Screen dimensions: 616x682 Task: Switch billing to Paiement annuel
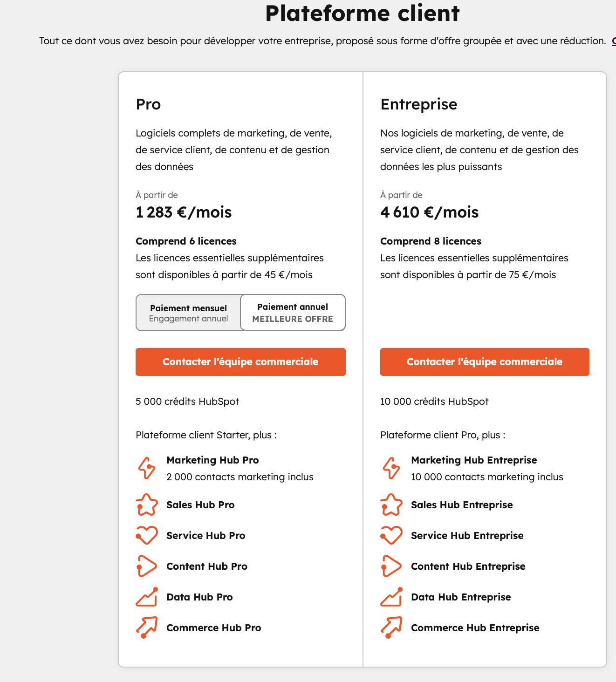[293, 313]
